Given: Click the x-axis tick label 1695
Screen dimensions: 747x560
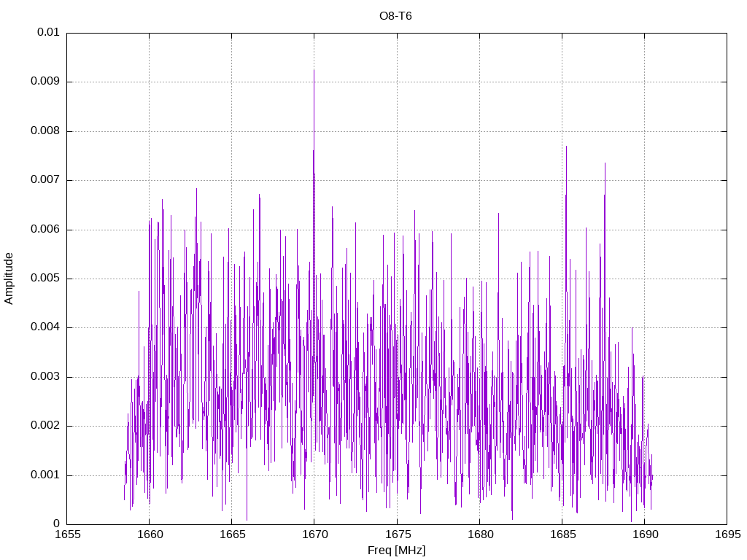Looking at the screenshot, I should [728, 534].
